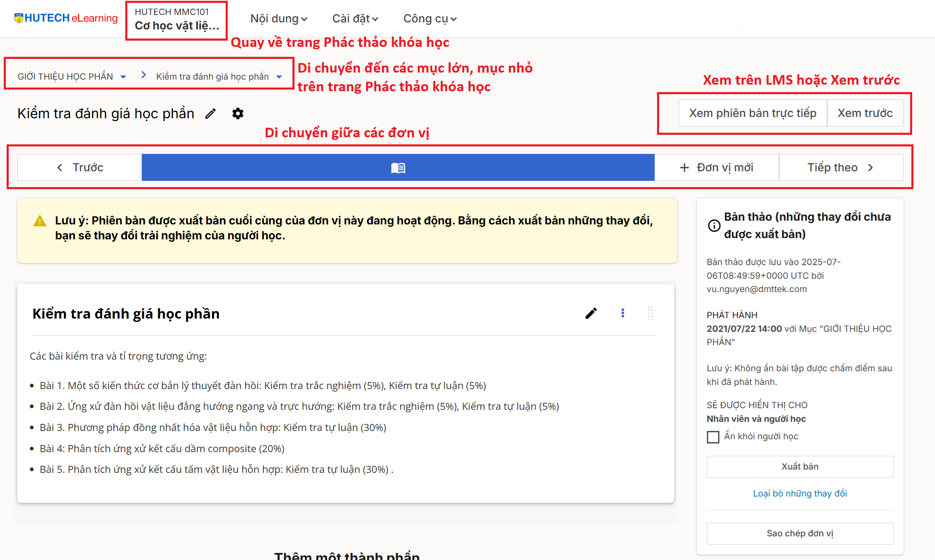The width and height of the screenshot is (935, 560).
Task: Add a new unit with 'Đơn vị mới'
Action: coord(716,168)
